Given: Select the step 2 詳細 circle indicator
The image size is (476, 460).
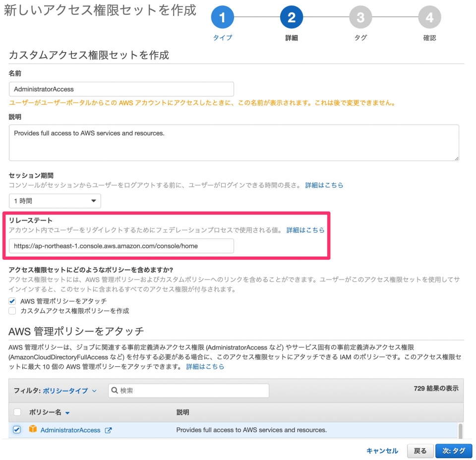Looking at the screenshot, I should (x=291, y=17).
